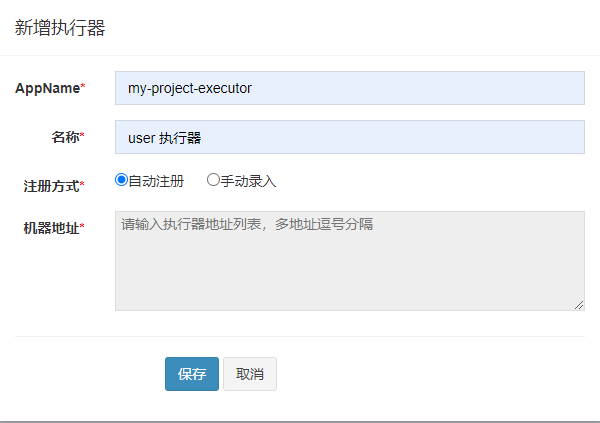600x423 pixels.
Task: Click the textarea resize grip handle
Action: pyautogui.click(x=579, y=305)
